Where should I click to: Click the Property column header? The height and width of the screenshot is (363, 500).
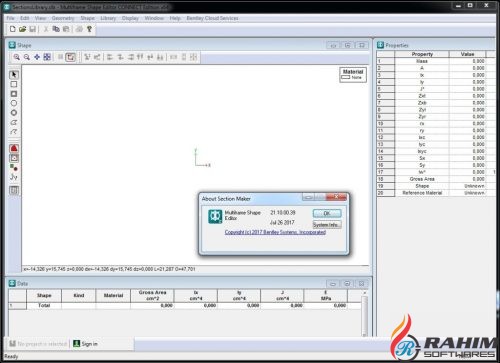422,54
